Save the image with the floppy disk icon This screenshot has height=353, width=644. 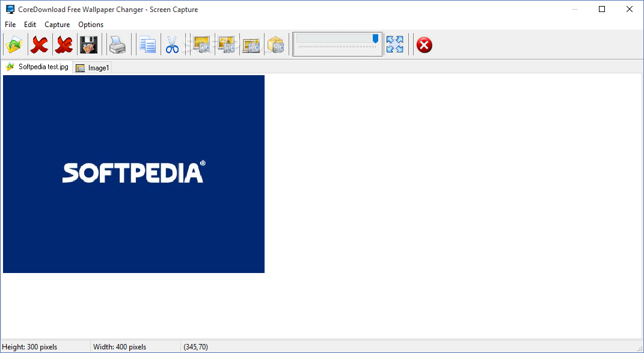[88, 45]
